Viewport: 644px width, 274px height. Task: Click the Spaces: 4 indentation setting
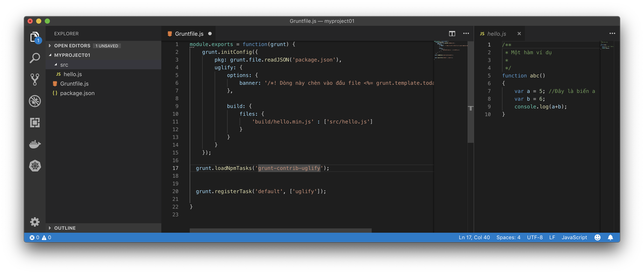pyautogui.click(x=508, y=237)
